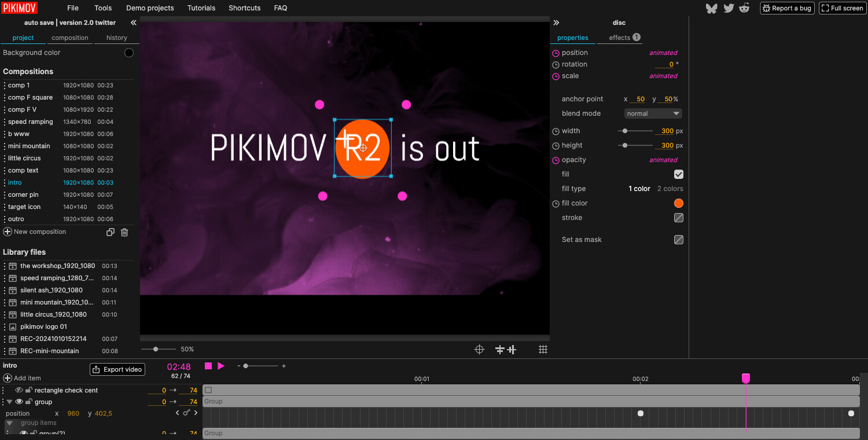Click the Export video button
868x440 pixels.
pyautogui.click(x=117, y=369)
